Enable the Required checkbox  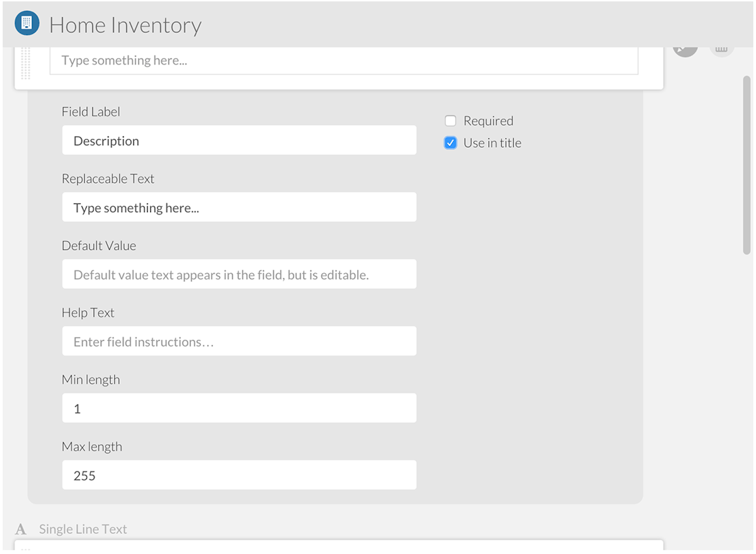point(450,121)
